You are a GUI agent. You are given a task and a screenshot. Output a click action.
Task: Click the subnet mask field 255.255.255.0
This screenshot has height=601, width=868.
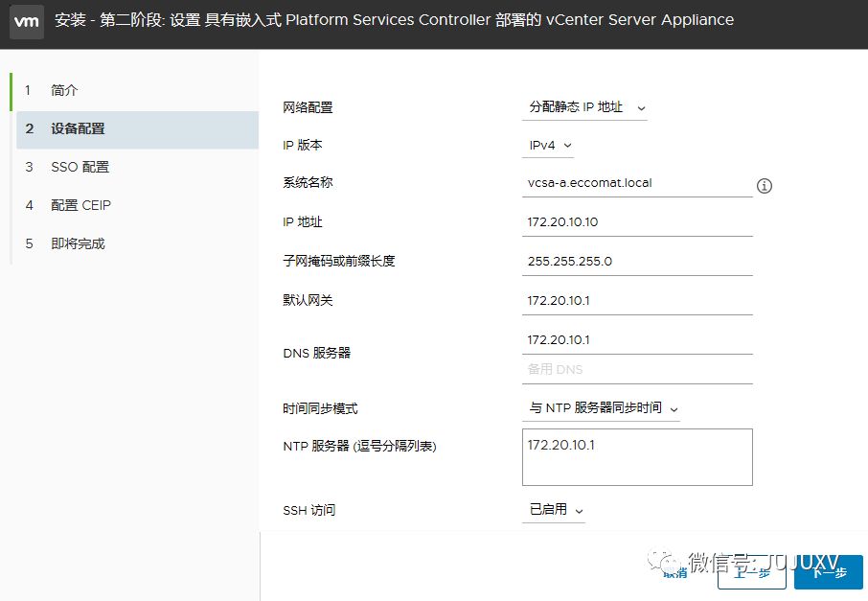tap(637, 262)
